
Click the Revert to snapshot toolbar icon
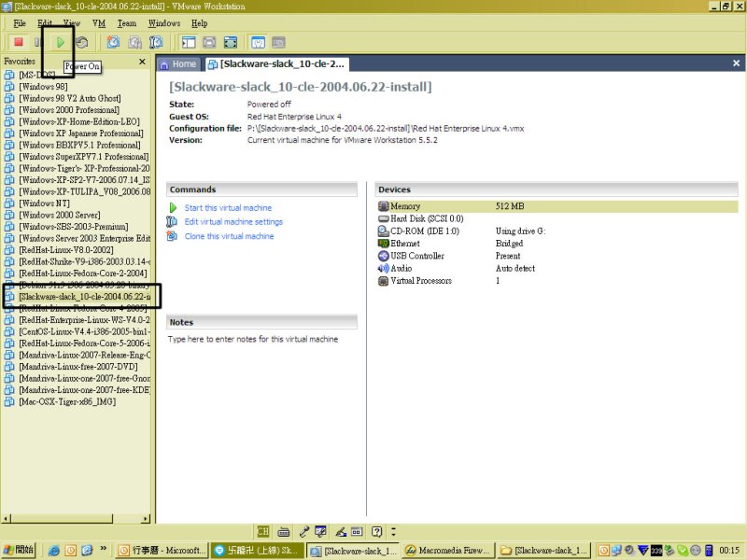tap(134, 42)
